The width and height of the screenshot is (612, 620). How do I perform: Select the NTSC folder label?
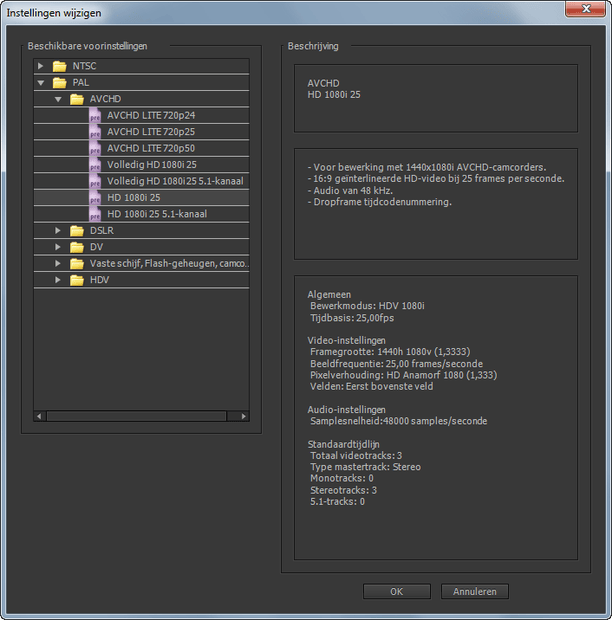[x=84, y=66]
